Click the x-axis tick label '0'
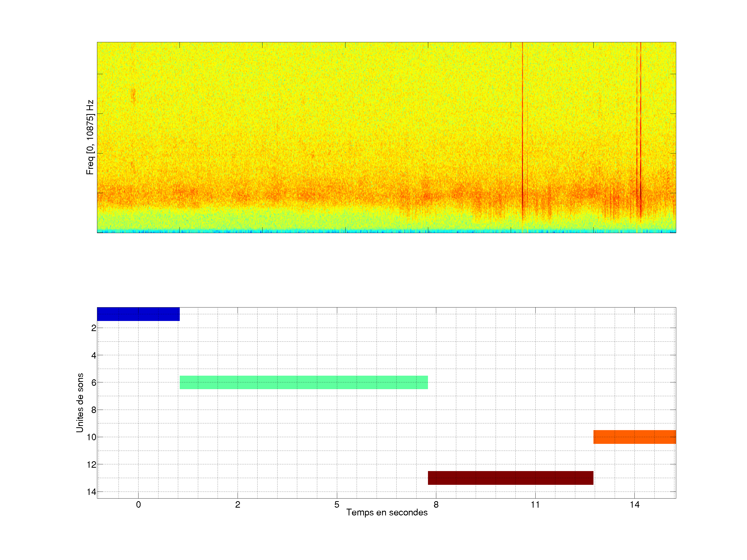747x560 pixels. 138,505
